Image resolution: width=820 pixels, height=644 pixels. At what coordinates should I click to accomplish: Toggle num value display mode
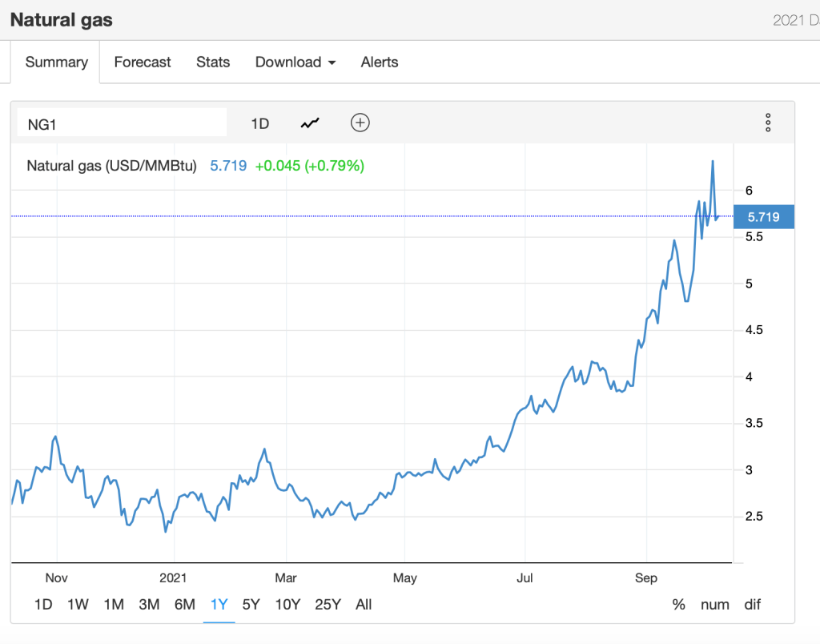click(x=714, y=605)
